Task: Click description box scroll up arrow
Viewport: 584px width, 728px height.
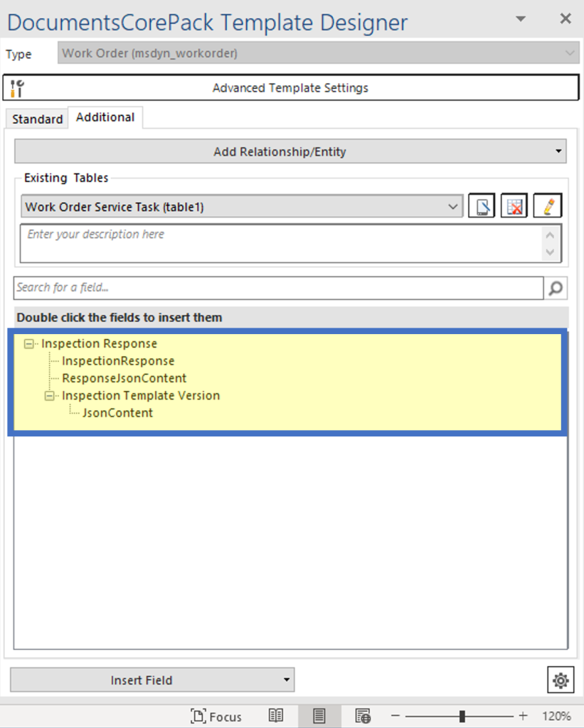Action: pos(551,235)
